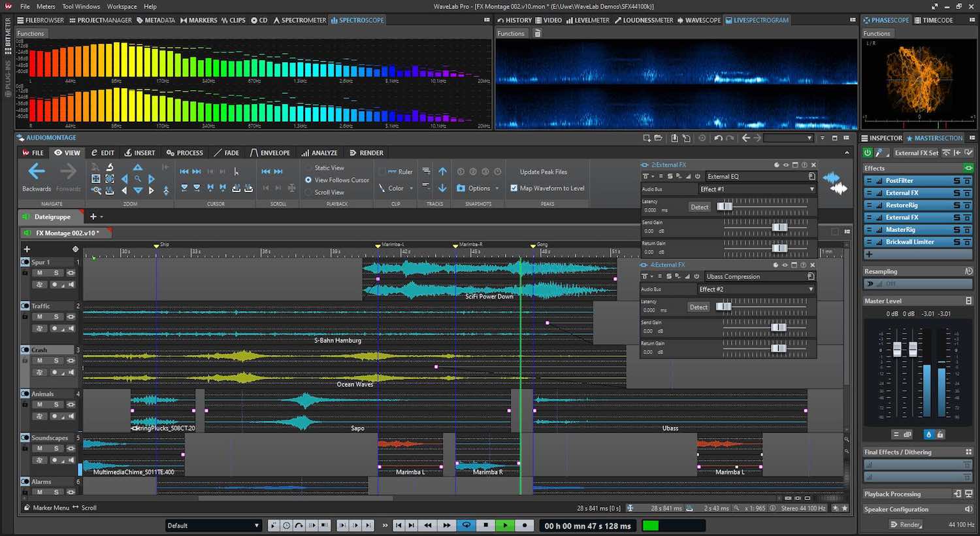Mute the Animals track
Viewport: 980px width, 536px height.
40,405
